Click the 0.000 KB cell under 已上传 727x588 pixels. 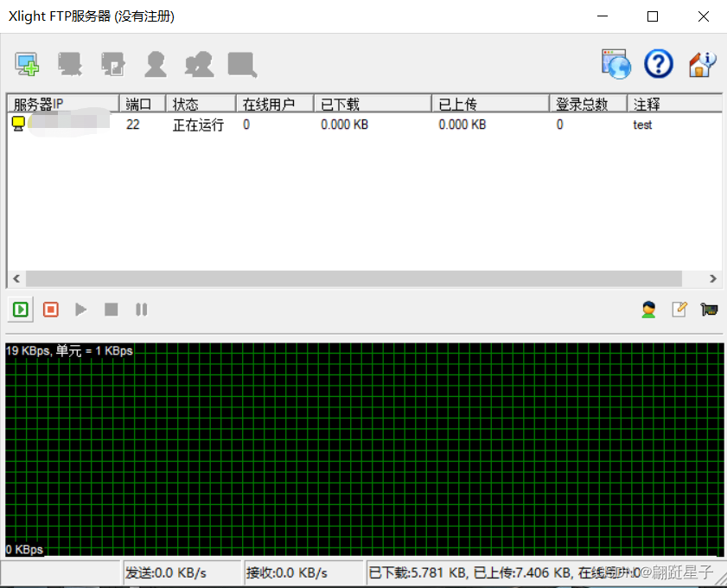(x=462, y=125)
